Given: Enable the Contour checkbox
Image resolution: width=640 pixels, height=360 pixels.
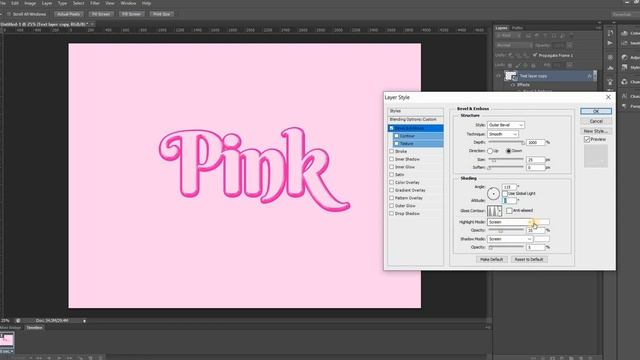Looking at the screenshot, I should [396, 136].
